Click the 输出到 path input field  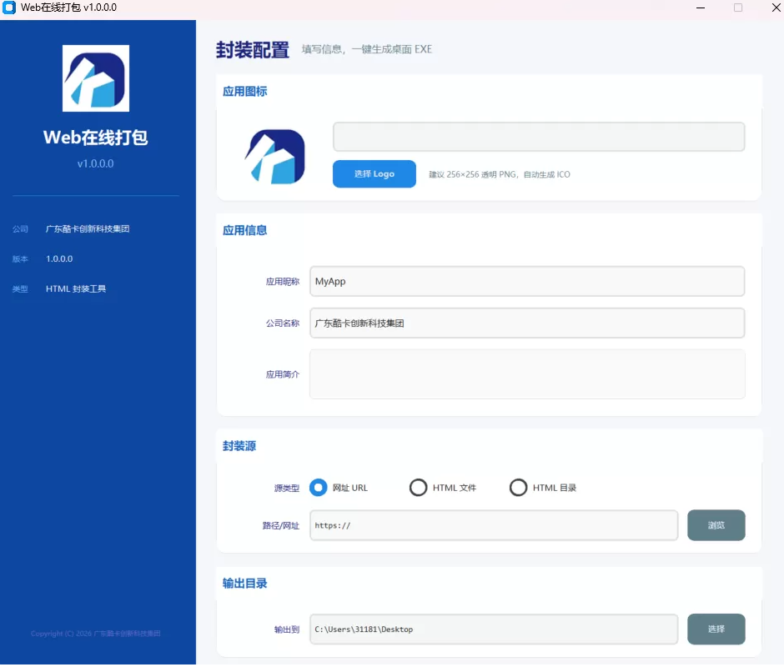494,629
